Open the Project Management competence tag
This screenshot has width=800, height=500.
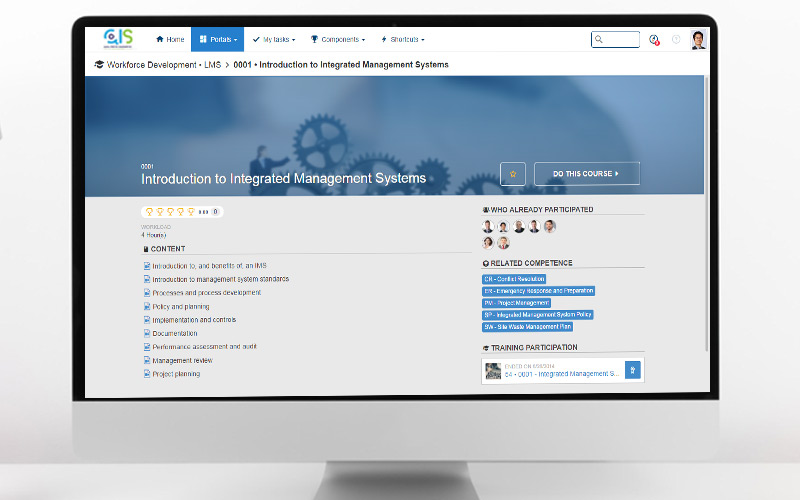[516, 302]
